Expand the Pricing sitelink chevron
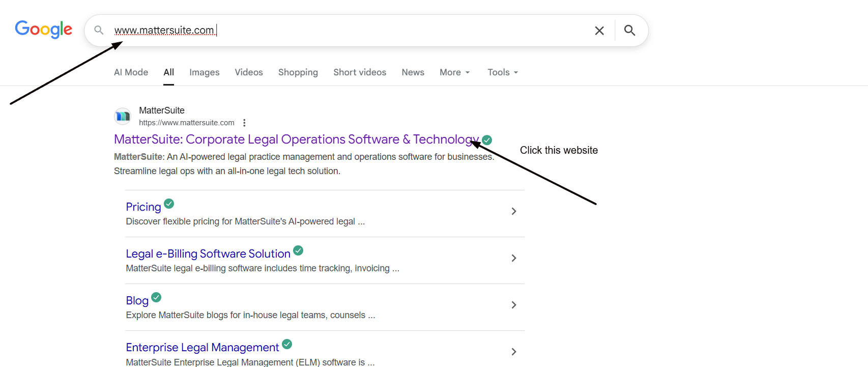Screen dimensions: 868x367 [x=514, y=211]
